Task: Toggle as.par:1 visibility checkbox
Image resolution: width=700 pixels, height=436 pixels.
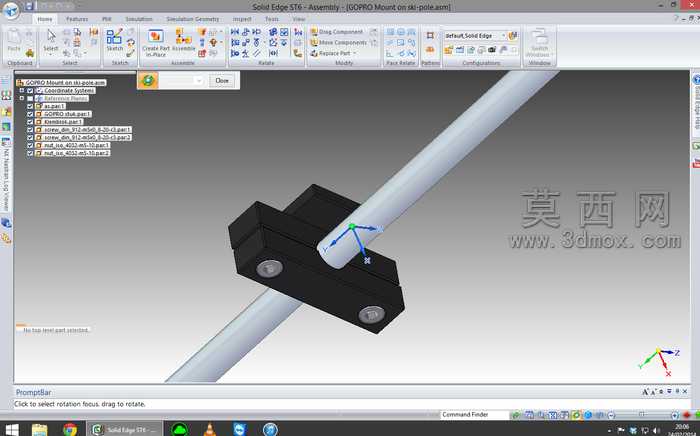Action: (x=30, y=106)
